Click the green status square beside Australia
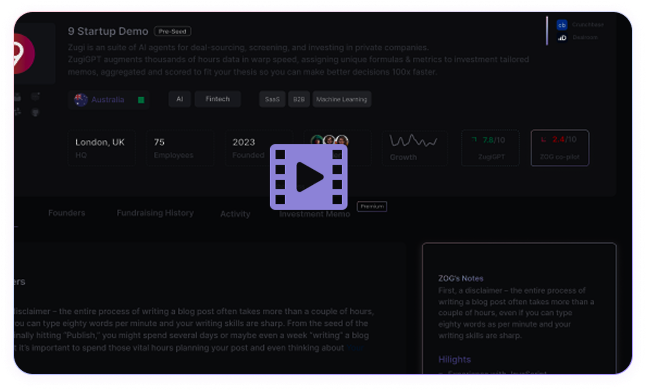This screenshot has width=646, height=390. (x=141, y=100)
